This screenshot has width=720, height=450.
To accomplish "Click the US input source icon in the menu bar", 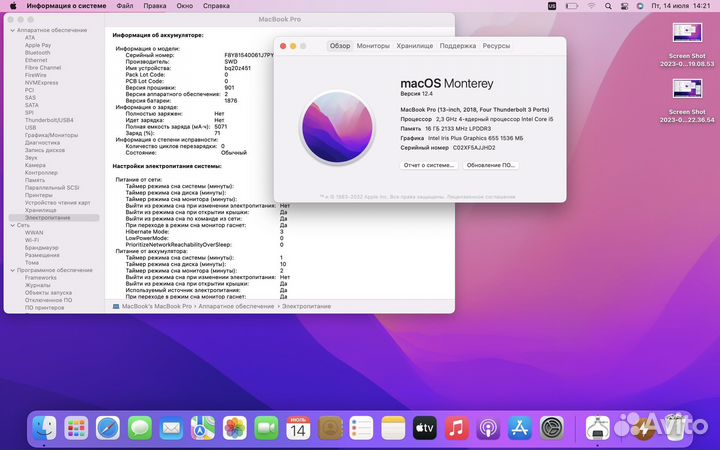I will tap(552, 6).
